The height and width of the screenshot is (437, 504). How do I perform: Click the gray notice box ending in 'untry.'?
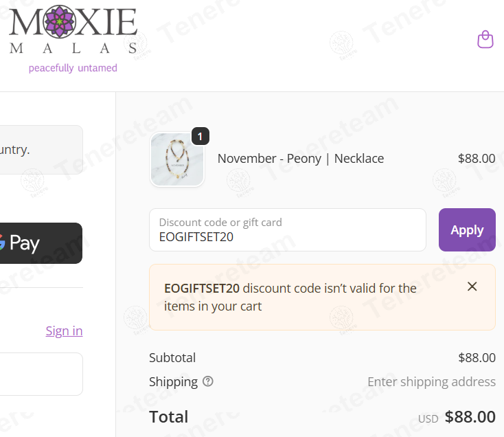[41, 150]
